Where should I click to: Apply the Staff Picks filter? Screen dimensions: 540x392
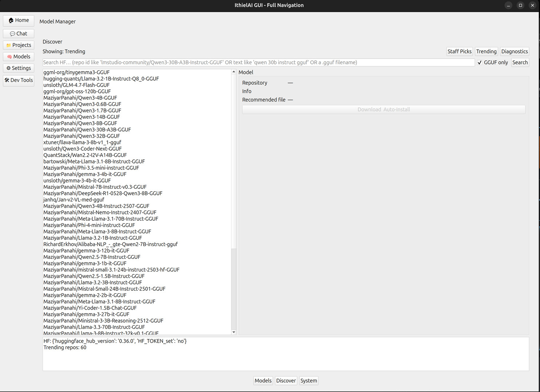[459, 51]
